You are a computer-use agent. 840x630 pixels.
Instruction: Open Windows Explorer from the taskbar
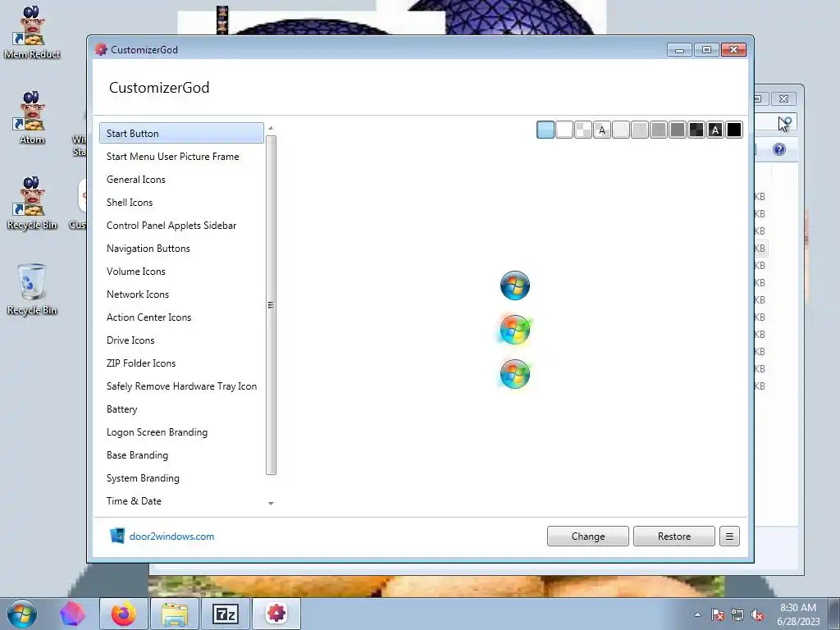pos(175,614)
